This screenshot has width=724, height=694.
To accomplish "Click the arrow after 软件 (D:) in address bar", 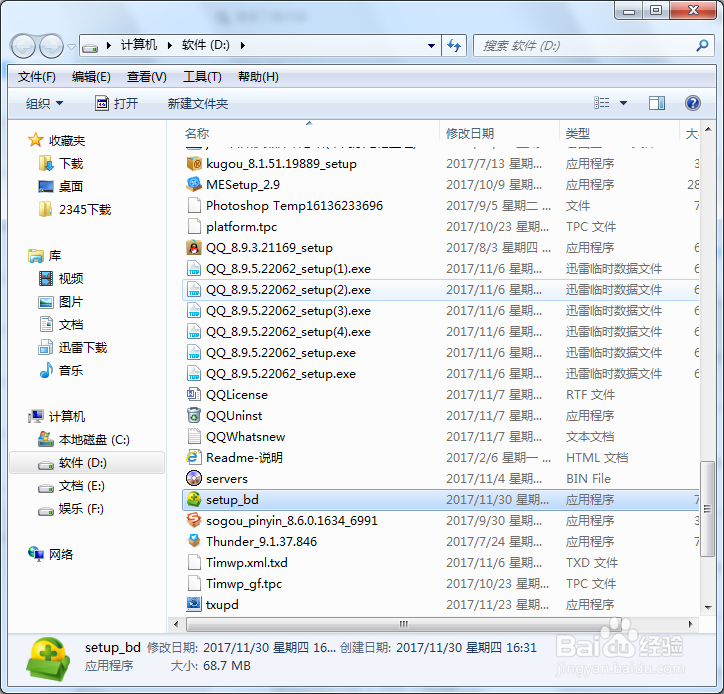I will click(242, 45).
